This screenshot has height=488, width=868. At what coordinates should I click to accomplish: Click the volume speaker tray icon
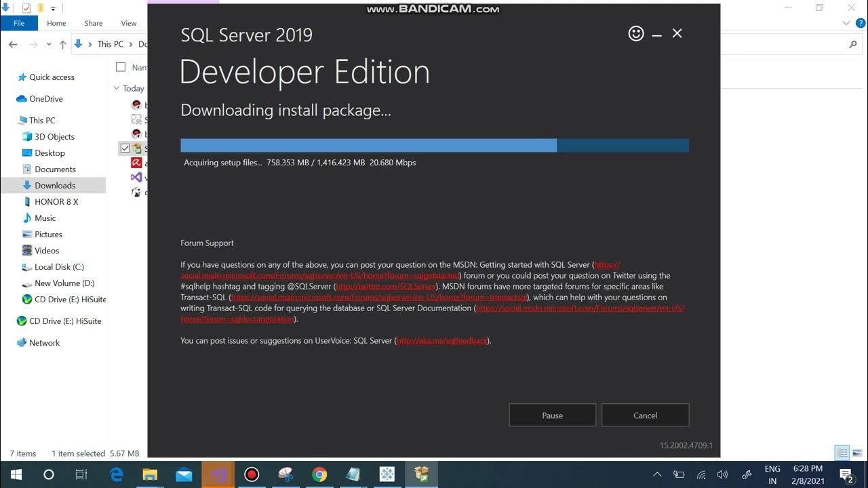[722, 474]
